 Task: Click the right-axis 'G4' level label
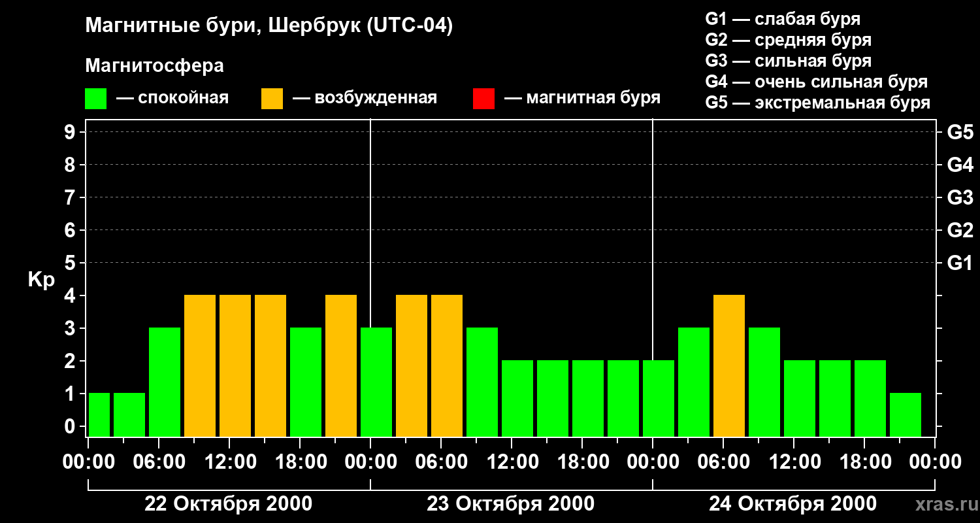pos(960,165)
